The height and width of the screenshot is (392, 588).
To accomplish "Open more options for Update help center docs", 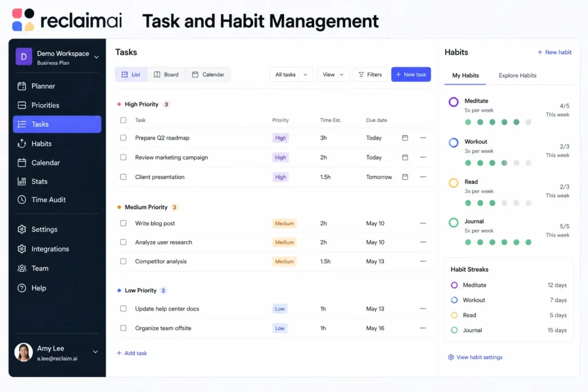I will point(423,308).
